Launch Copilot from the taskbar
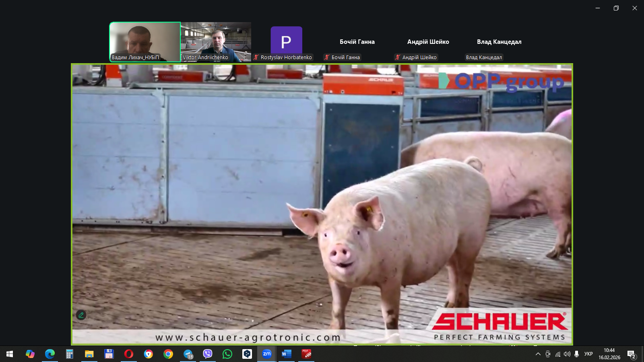 (30, 354)
